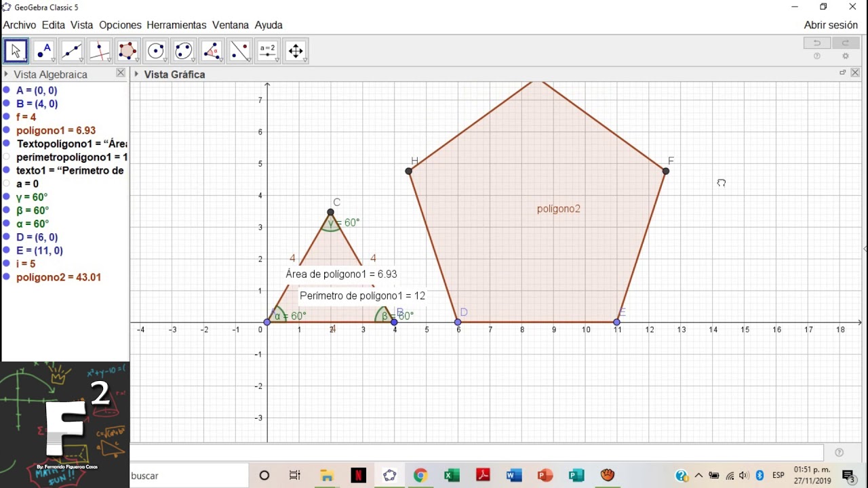This screenshot has width=868, height=488.
Task: Select the Move Graphics View tool
Action: pyautogui.click(x=296, y=51)
